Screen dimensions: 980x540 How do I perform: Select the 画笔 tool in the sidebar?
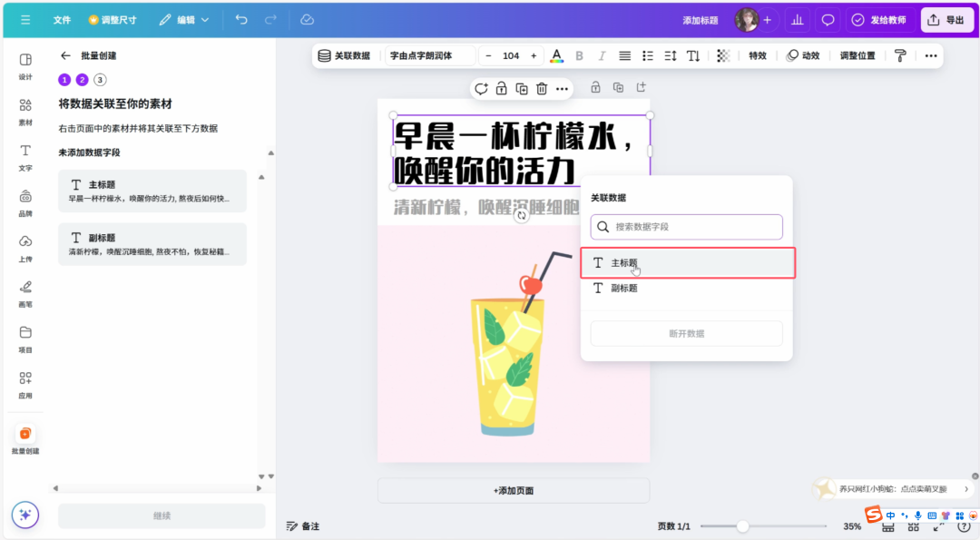click(x=24, y=290)
